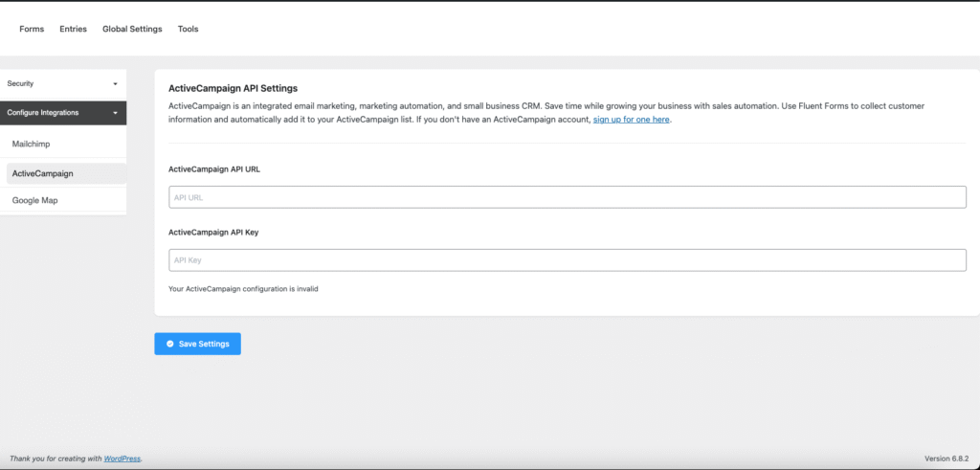Viewport: 980px width, 470px height.
Task: Click the 'ActiveCampaign API URL' label
Action: pos(213,169)
